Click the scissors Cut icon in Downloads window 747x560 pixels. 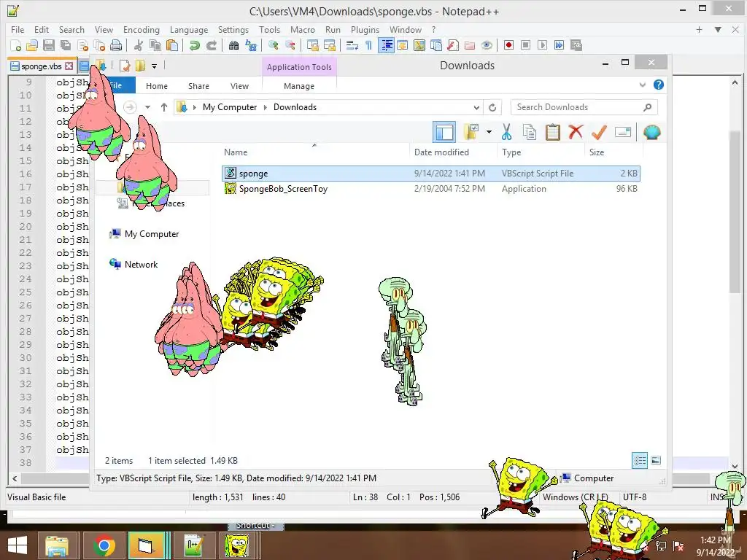click(506, 132)
